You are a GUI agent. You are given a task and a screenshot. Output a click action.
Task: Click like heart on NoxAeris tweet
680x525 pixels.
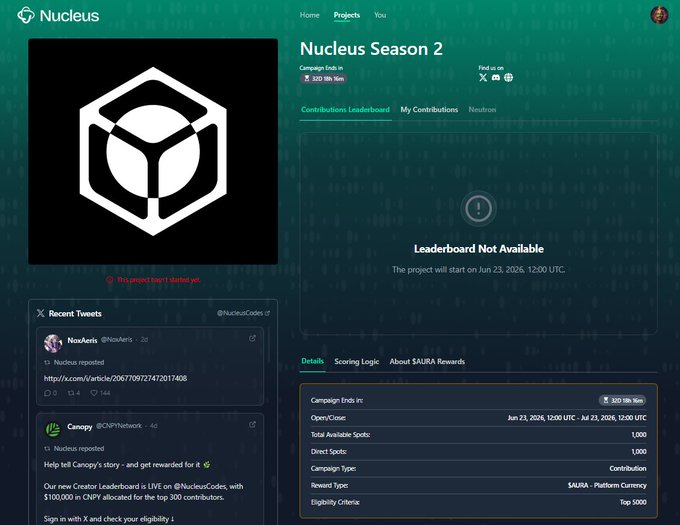point(94,393)
